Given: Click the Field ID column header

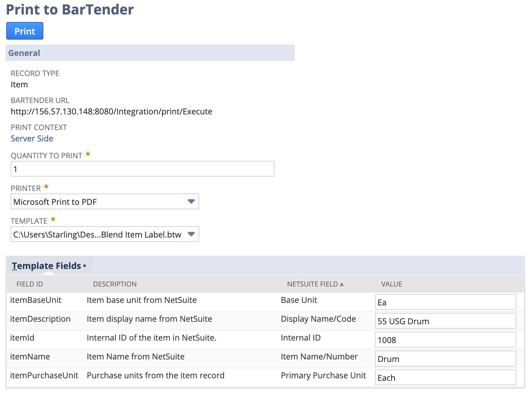Looking at the screenshot, I should coord(30,284).
